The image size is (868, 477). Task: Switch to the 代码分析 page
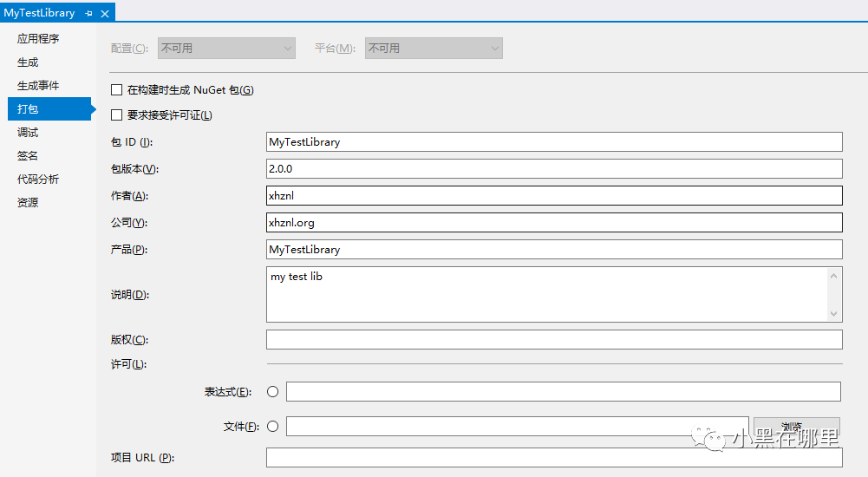(x=37, y=180)
